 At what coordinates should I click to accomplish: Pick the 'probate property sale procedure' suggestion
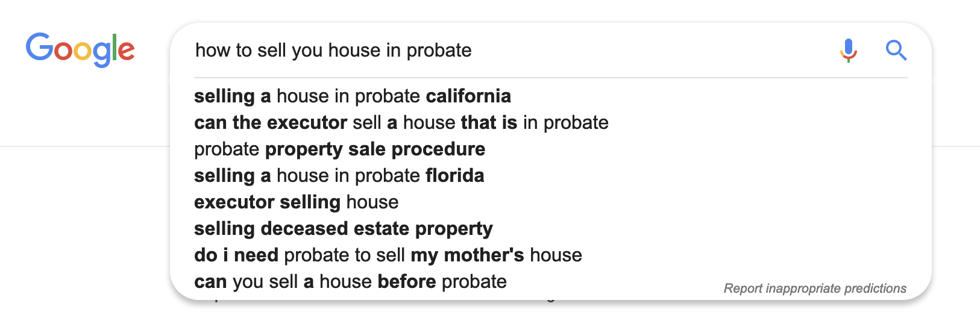[x=550, y=149]
